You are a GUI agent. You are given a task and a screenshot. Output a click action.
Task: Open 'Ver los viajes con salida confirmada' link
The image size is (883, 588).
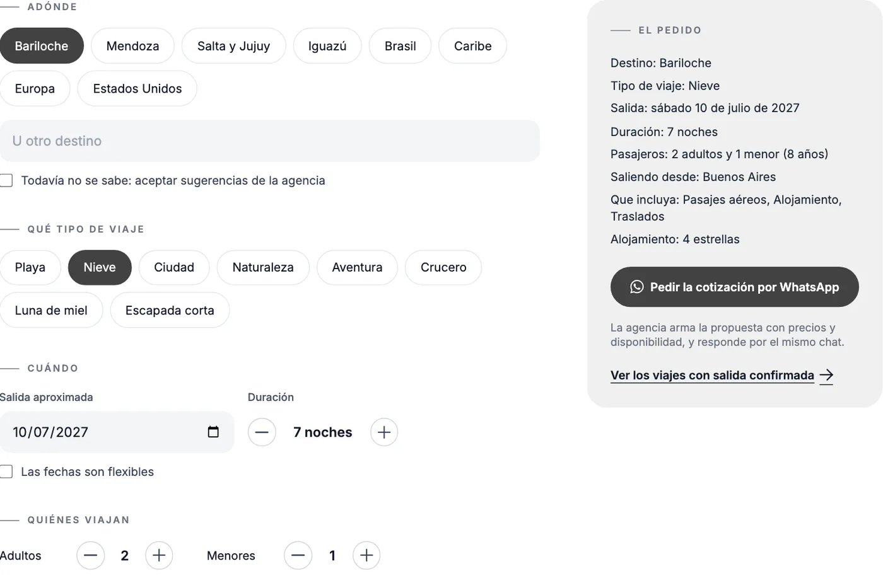[722, 376]
